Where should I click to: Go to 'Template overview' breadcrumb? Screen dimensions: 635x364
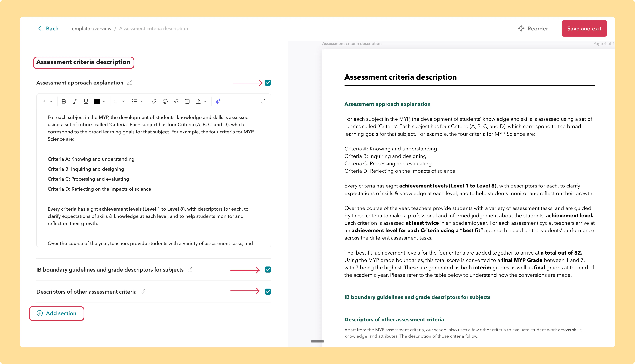pyautogui.click(x=90, y=29)
